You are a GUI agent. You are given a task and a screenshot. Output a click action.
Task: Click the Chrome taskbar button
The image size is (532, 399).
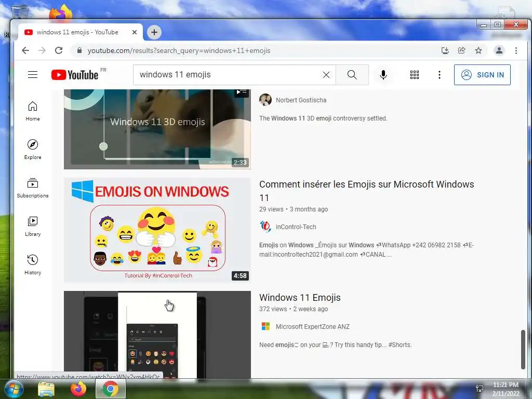(110, 389)
